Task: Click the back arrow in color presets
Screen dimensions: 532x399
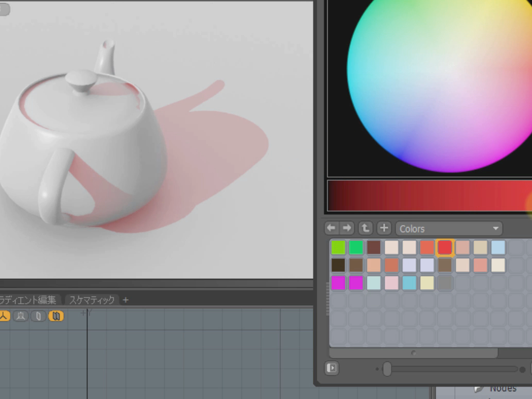Action: pyautogui.click(x=331, y=228)
